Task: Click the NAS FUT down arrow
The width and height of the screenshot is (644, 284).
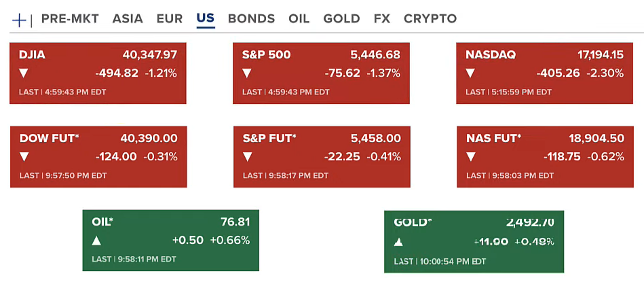Action: point(470,157)
